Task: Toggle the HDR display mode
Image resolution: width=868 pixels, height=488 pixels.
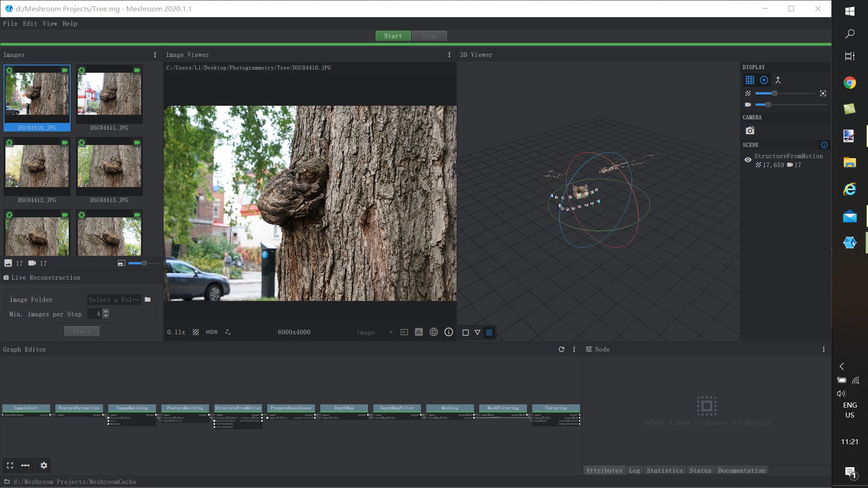Action: (212, 332)
